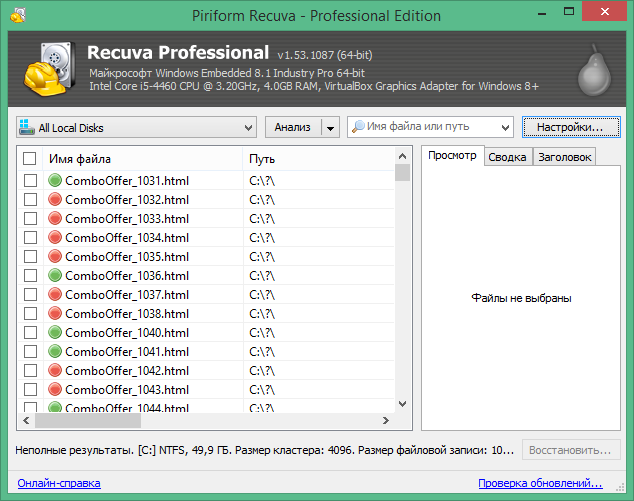
Task: Click the horizontal scrollbar right arrow
Action: tap(385, 421)
